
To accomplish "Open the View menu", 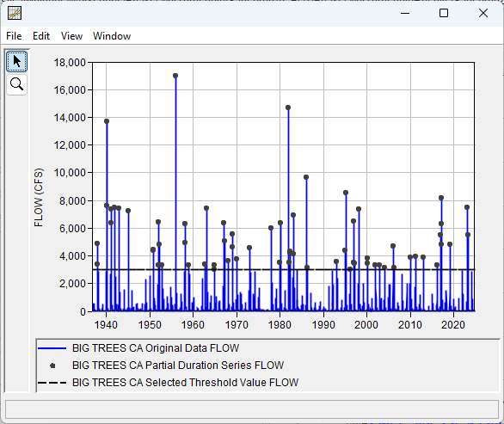I will click(71, 36).
